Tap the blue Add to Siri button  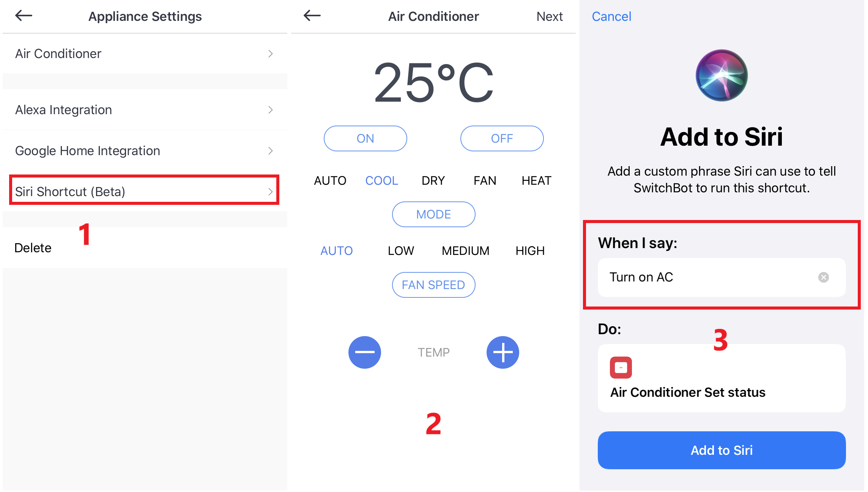pos(721,450)
